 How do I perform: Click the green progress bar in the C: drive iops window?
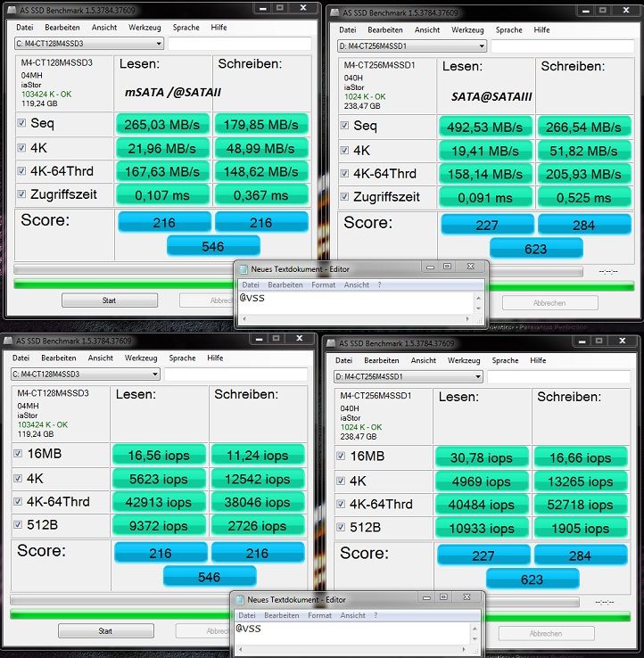tap(120, 615)
